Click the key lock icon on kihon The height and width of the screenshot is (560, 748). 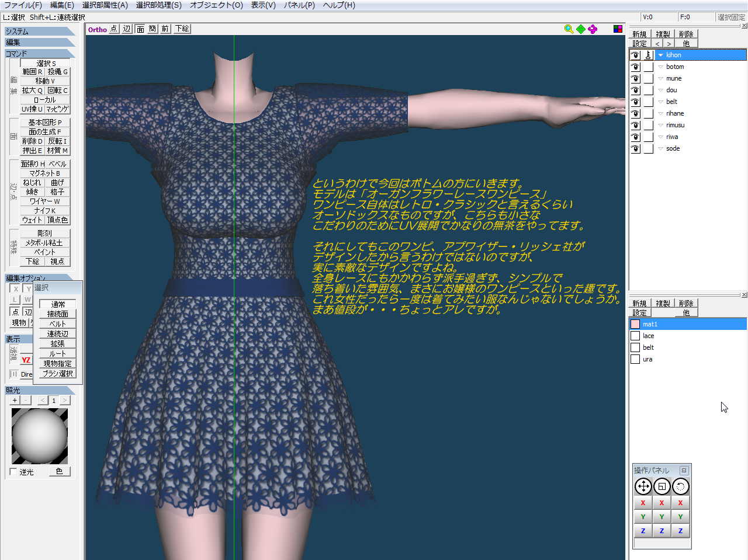click(648, 55)
